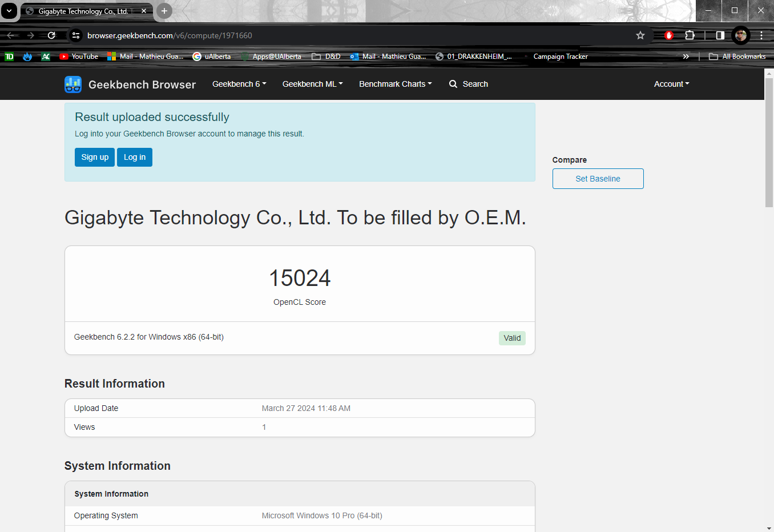Click the Chrome profile avatar
The width and height of the screenshot is (774, 532).
(741, 35)
